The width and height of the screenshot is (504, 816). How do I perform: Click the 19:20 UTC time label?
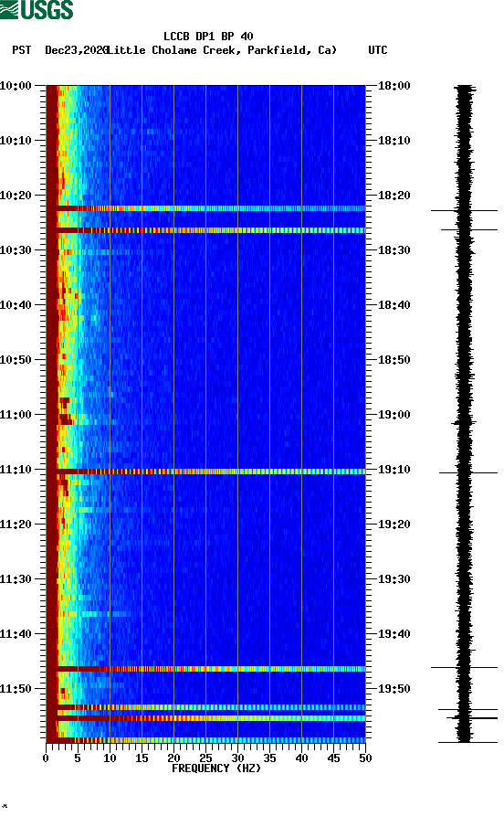point(394,525)
